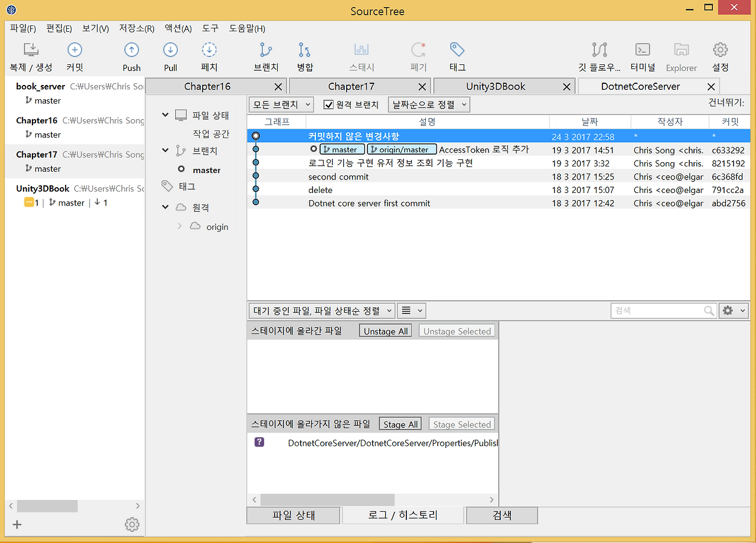Click the 태그 (Tag) icon

click(457, 56)
